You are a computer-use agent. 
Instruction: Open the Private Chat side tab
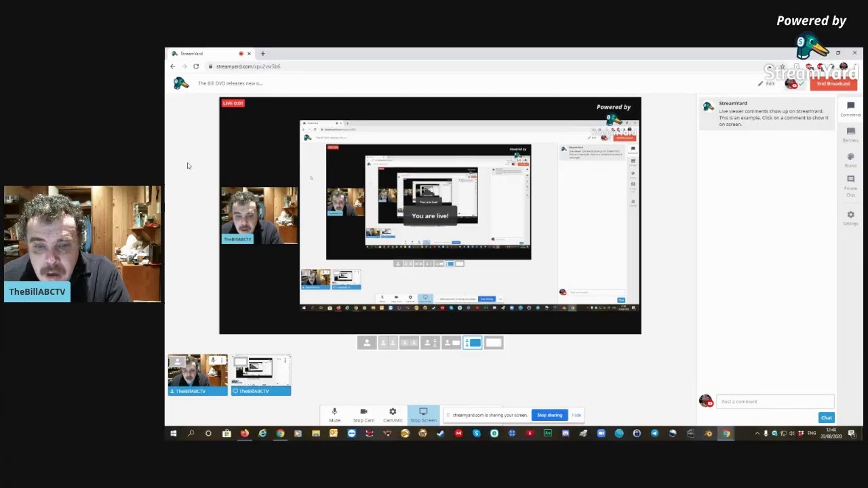pos(850,186)
